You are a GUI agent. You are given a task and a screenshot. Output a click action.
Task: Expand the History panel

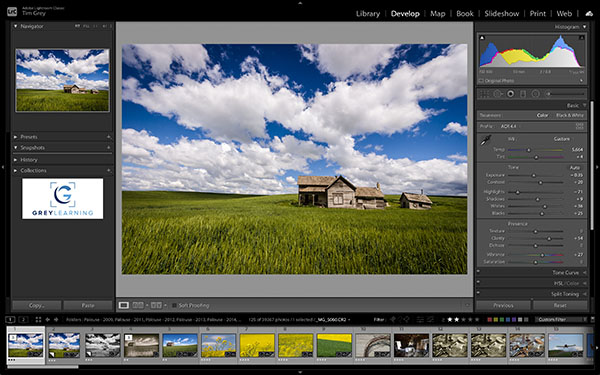15,160
